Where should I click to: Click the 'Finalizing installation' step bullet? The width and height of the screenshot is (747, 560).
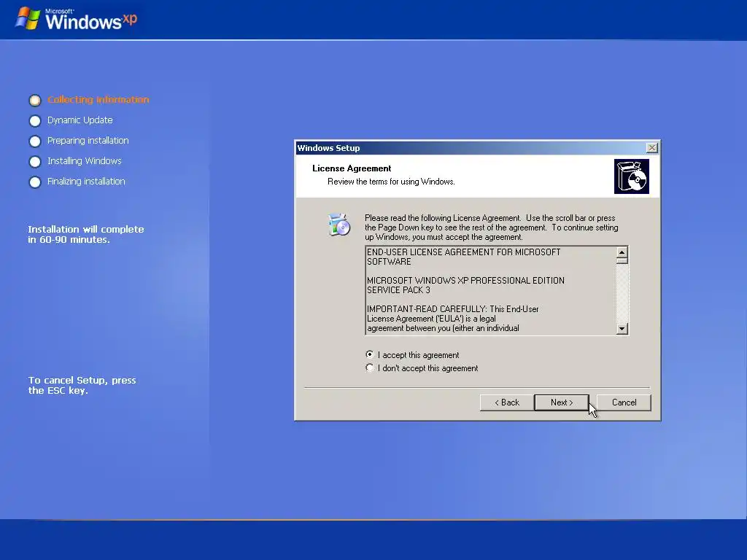35,182
